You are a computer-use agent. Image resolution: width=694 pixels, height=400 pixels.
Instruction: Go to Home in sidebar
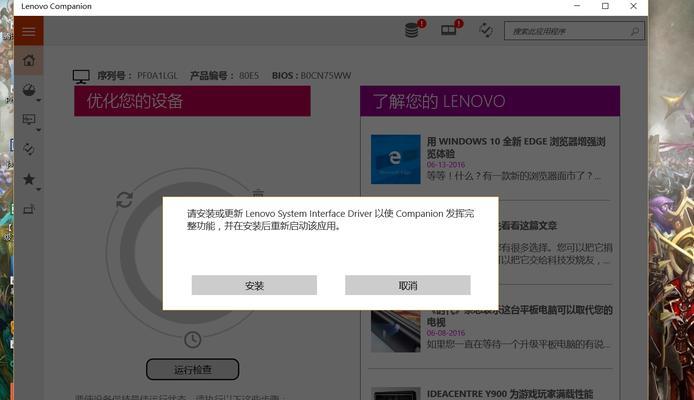tap(29, 60)
